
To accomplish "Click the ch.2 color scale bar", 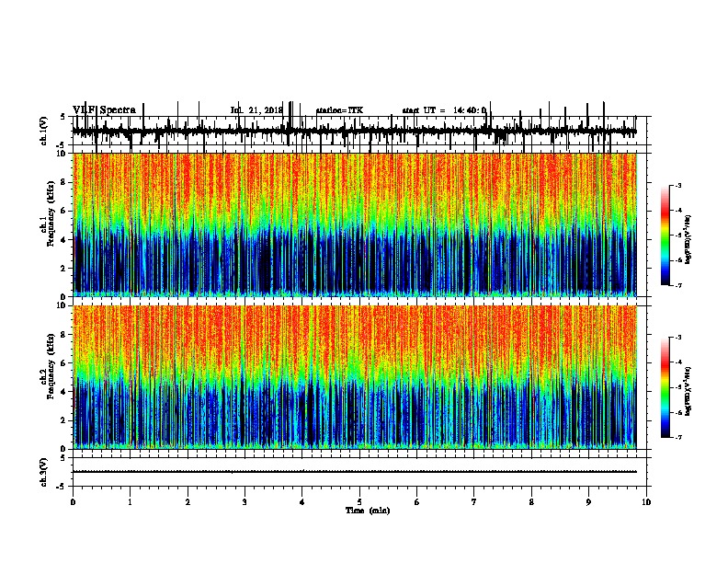I will pyautogui.click(x=665, y=387).
